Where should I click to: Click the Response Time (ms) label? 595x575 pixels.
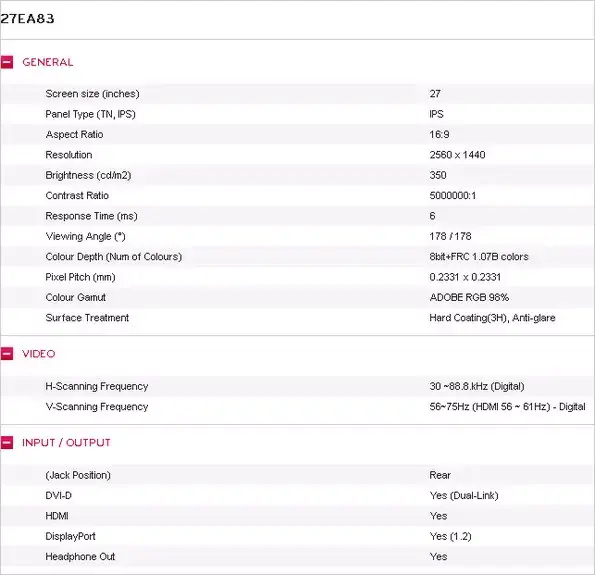pyautogui.click(x=91, y=216)
